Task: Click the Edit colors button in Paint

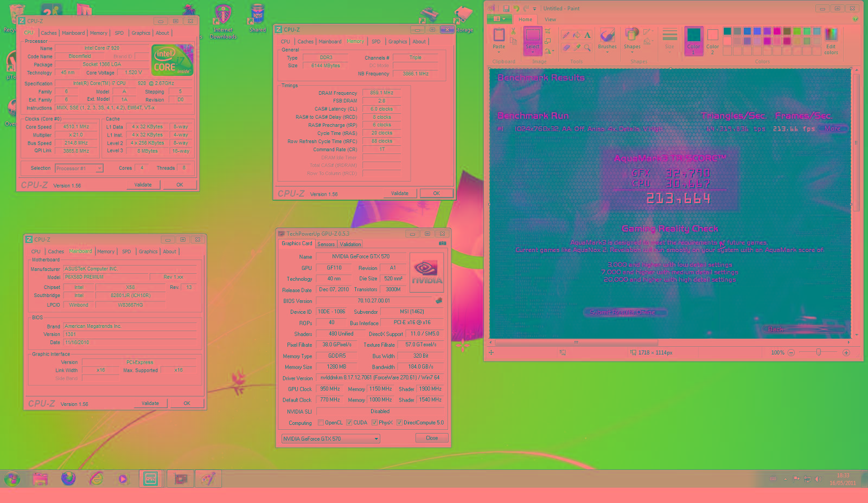Action: (x=831, y=41)
